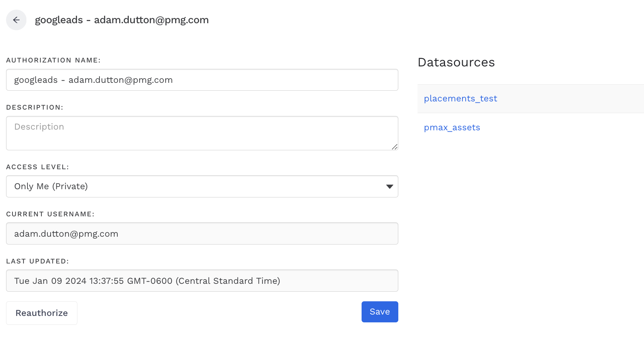Click the Authorization Name input field
The width and height of the screenshot is (644, 342).
202,80
